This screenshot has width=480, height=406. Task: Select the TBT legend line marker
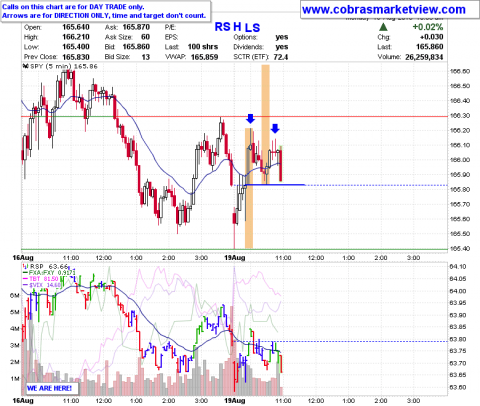(x=25, y=279)
